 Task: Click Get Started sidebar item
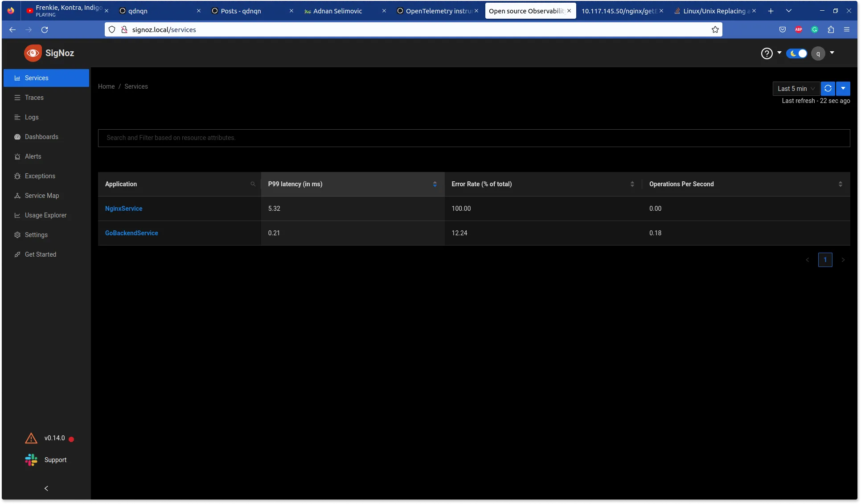[40, 254]
